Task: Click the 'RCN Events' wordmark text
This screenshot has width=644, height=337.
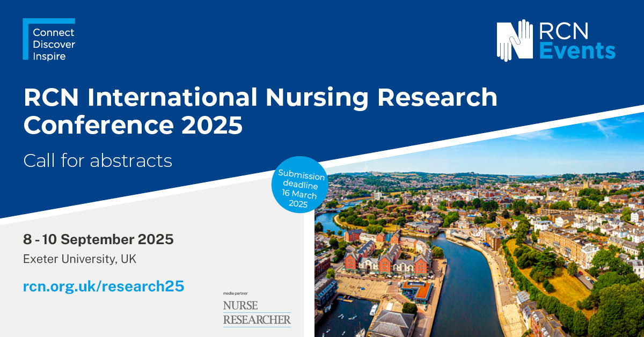Action: point(577,42)
